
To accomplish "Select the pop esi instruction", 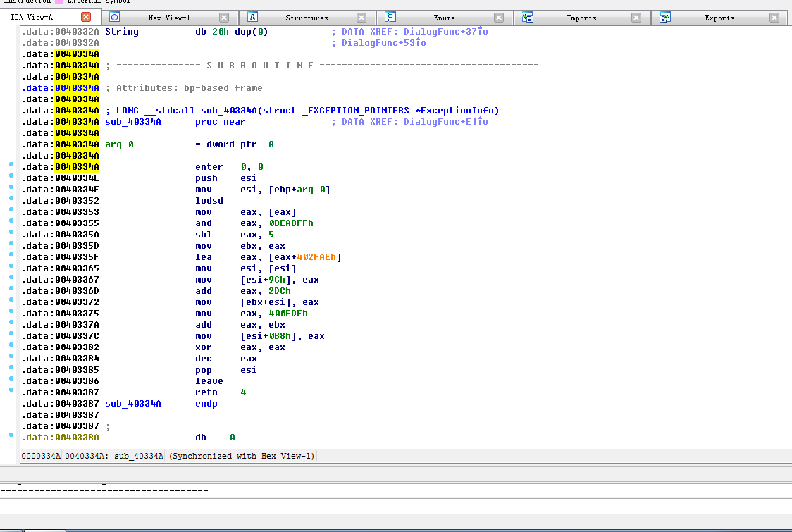I will 225,370.
